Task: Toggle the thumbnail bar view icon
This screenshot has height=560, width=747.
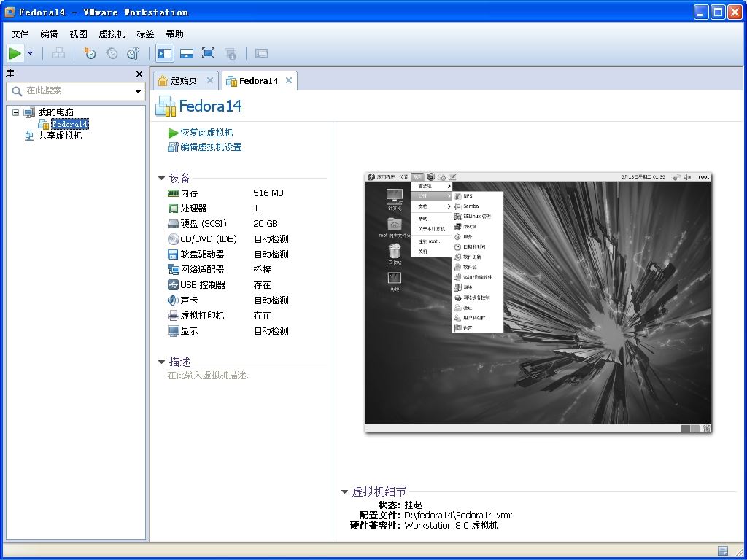Action: click(186, 53)
